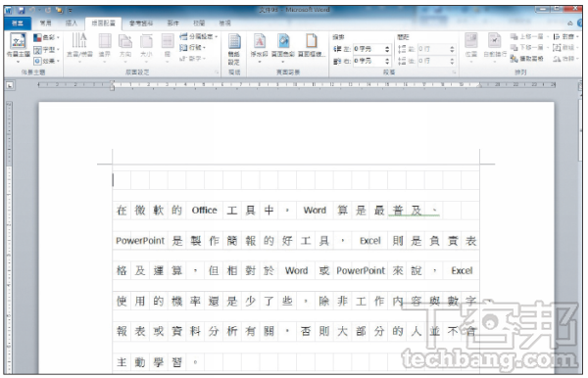
Task: Adjust the spacing after spinner arrows
Action: tap(452, 61)
